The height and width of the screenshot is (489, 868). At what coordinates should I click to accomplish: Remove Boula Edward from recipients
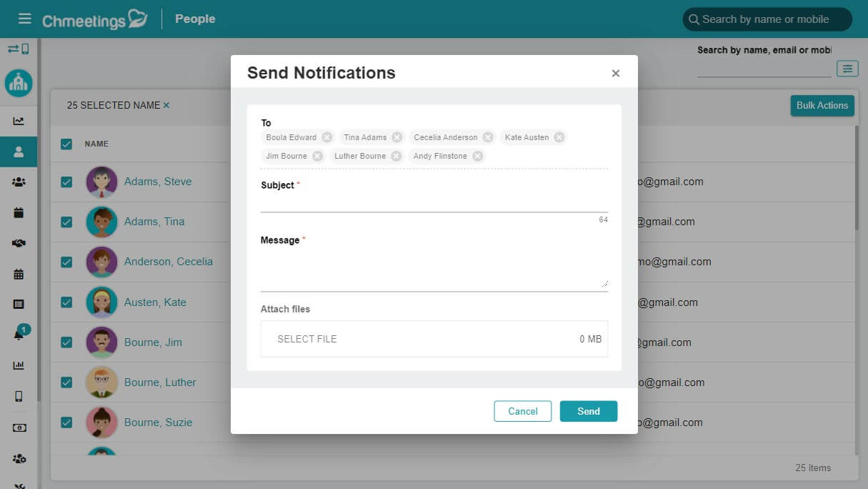pos(326,137)
